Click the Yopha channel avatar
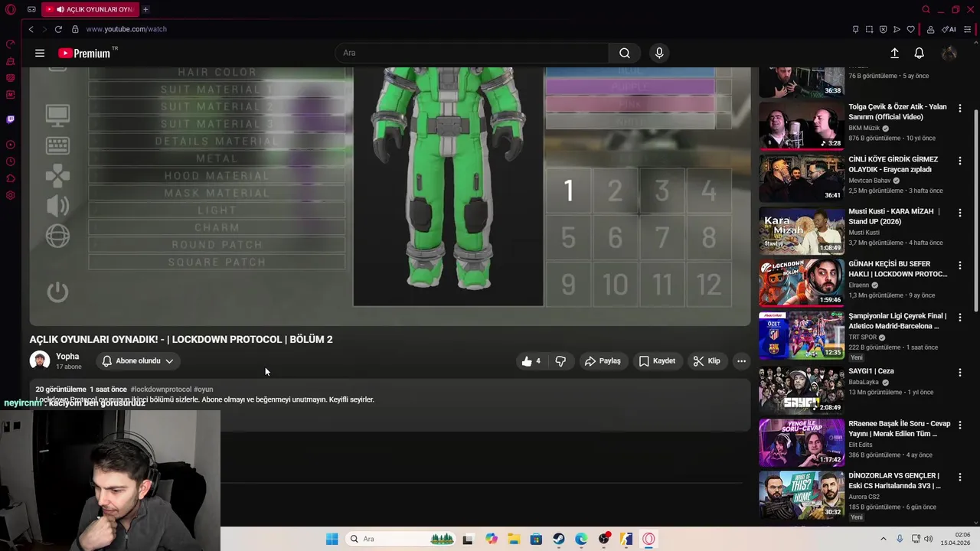The image size is (980, 551). tap(40, 360)
